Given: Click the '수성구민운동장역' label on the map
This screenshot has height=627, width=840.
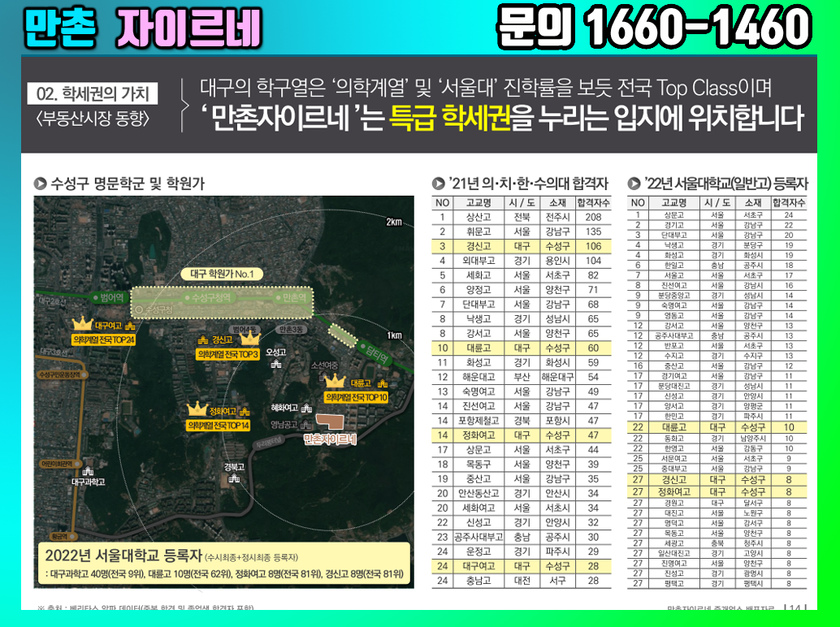Looking at the screenshot, I should coord(59,374).
